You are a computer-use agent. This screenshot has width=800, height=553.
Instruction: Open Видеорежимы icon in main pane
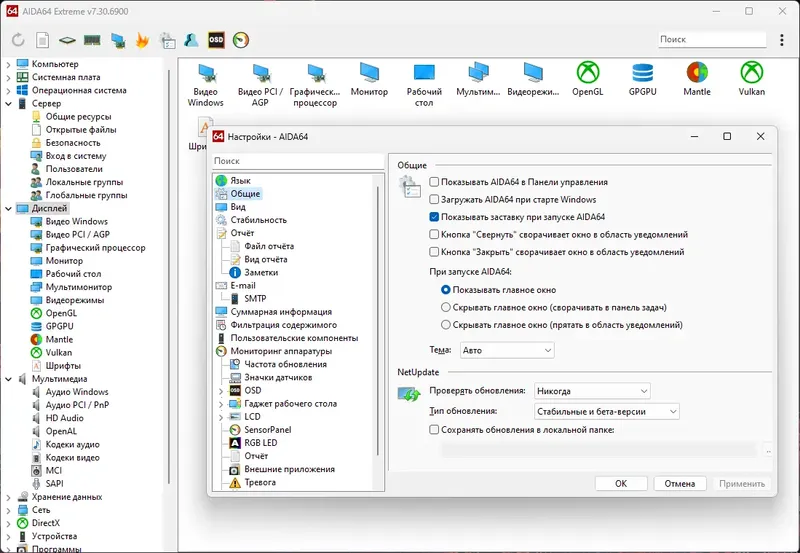pyautogui.click(x=533, y=79)
